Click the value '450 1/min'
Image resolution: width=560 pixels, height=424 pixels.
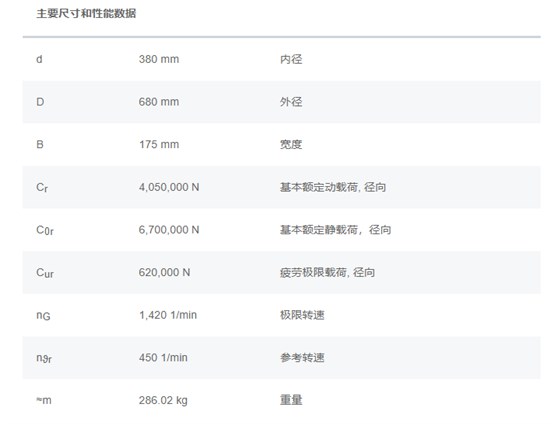(x=163, y=358)
